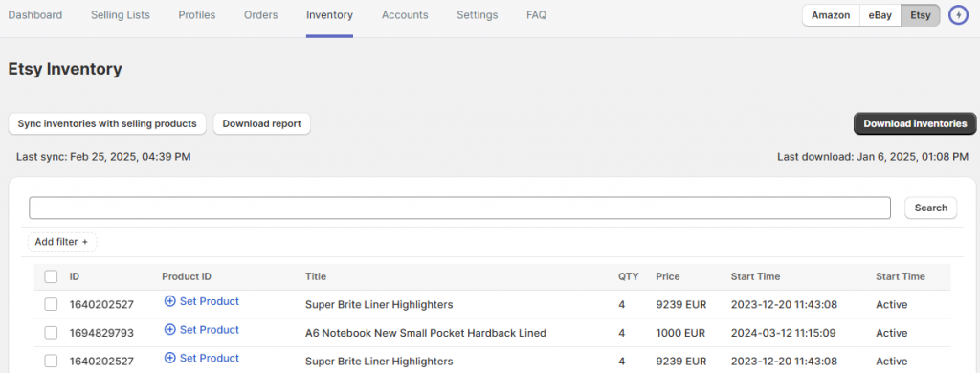Focus the inventory search input field
The height and width of the screenshot is (373, 980).
pyautogui.click(x=460, y=208)
